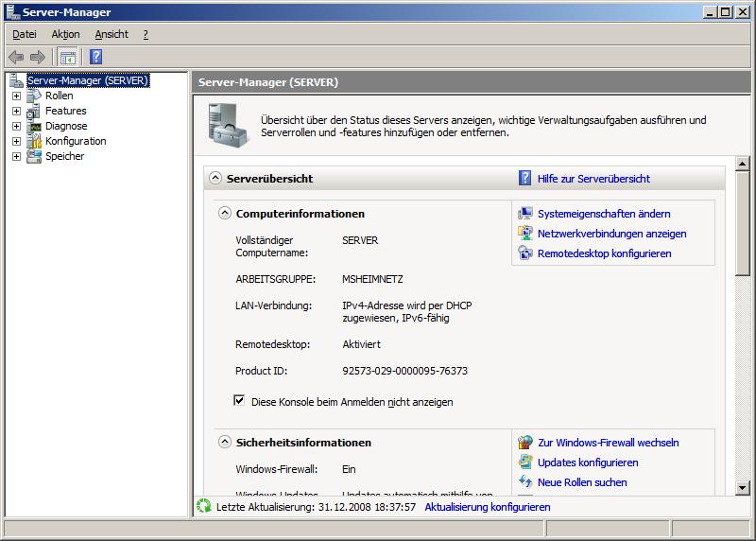Select Features in the tree
The width and height of the screenshot is (756, 541).
point(66,111)
